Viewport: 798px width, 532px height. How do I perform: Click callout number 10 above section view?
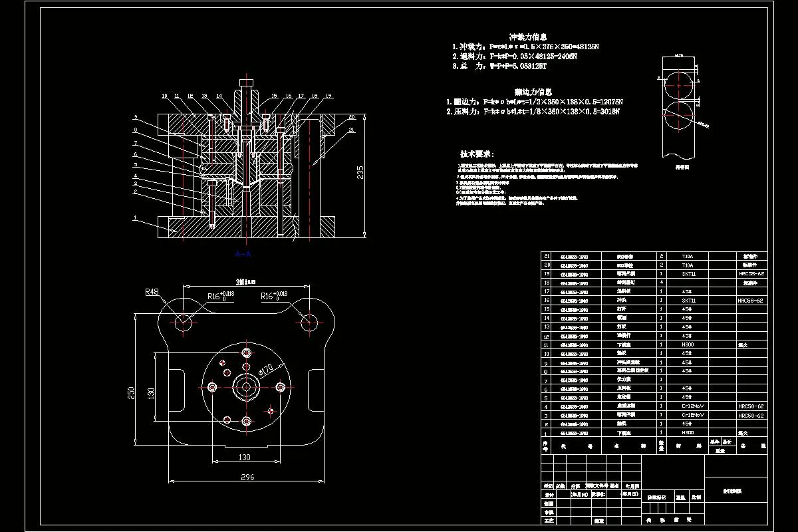click(164, 96)
